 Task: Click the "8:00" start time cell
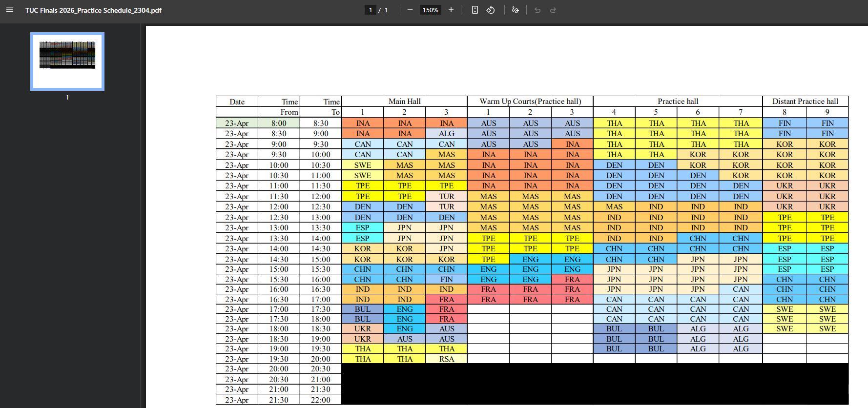point(279,123)
